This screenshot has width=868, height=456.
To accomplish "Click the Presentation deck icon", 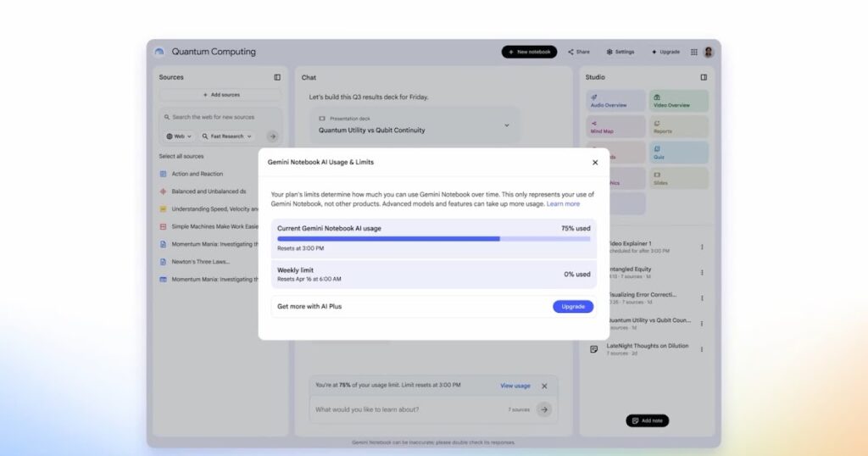I will (322, 119).
